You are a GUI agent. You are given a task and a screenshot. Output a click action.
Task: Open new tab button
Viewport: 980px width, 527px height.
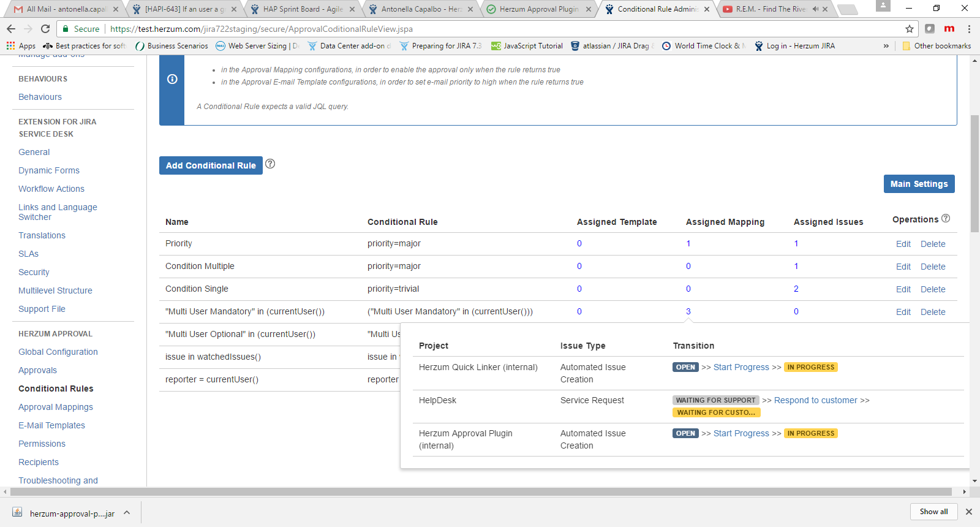(848, 9)
